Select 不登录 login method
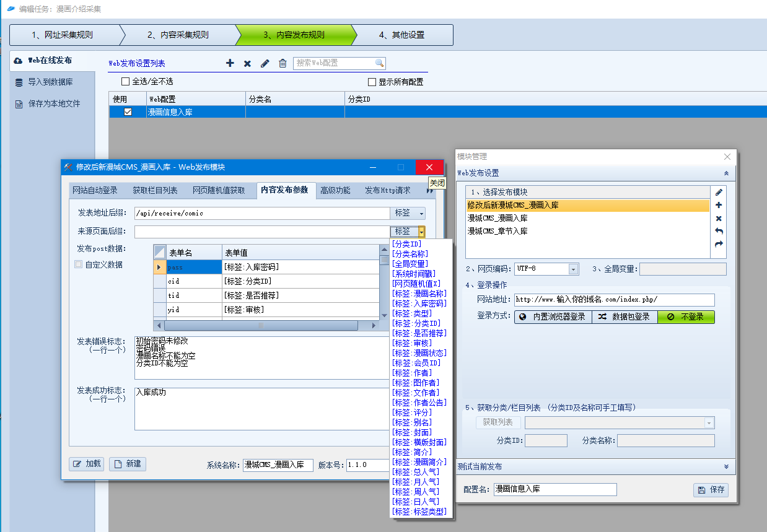 (686, 316)
